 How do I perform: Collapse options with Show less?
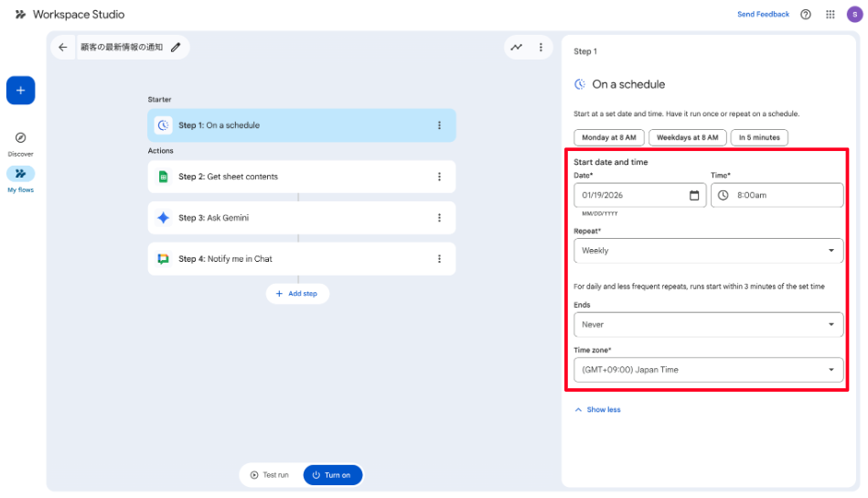[x=597, y=409]
